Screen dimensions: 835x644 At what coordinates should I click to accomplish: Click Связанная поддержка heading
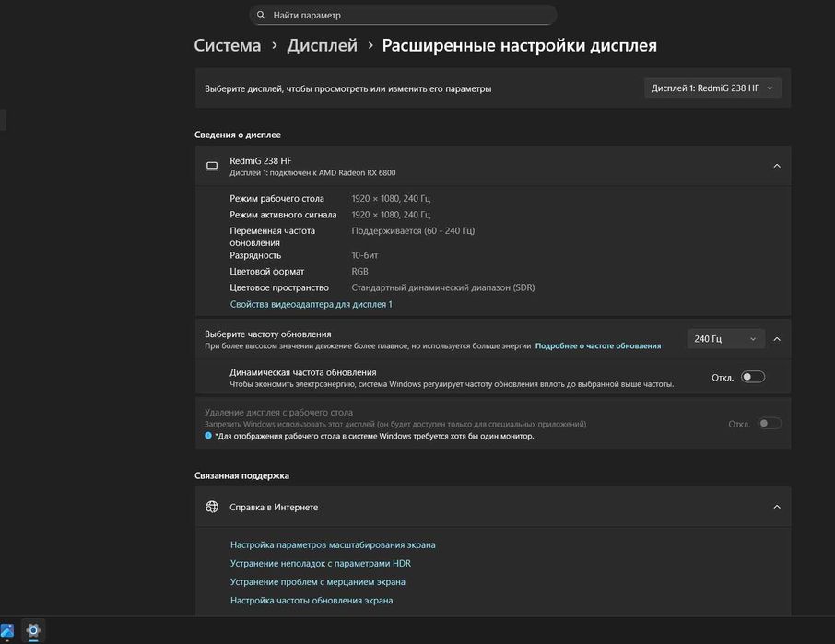pyautogui.click(x=241, y=475)
